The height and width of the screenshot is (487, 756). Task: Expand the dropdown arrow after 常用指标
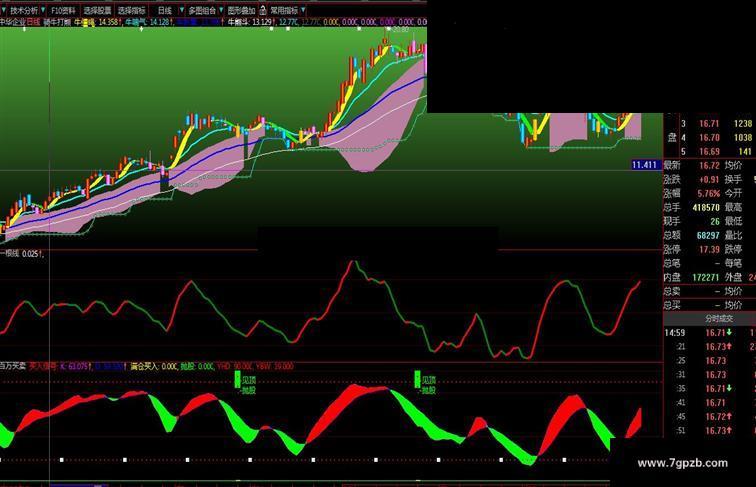tap(303, 10)
